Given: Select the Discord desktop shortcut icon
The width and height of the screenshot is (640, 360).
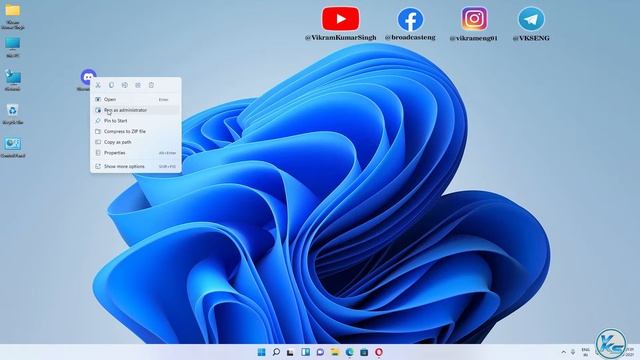Looking at the screenshot, I should click(x=87, y=77).
